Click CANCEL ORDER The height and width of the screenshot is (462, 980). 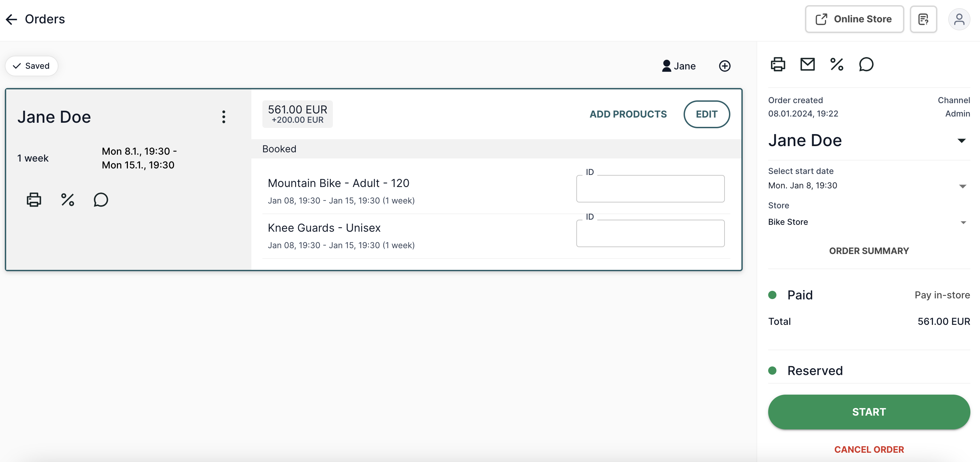click(869, 449)
